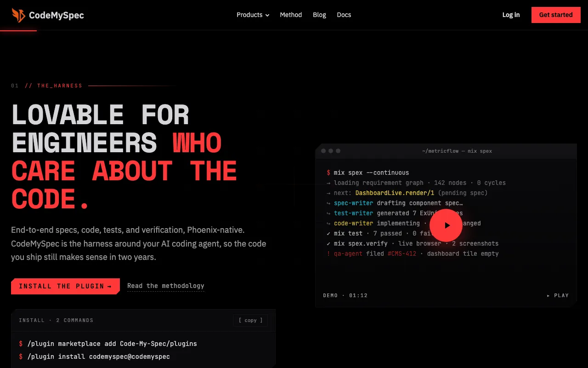Click the CodeMySpec fox logo icon
This screenshot has height=368, width=588.
click(18, 15)
